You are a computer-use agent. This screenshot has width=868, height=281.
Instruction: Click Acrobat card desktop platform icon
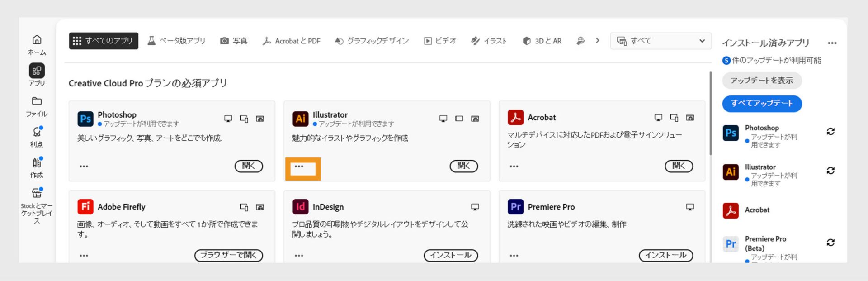[x=658, y=118]
